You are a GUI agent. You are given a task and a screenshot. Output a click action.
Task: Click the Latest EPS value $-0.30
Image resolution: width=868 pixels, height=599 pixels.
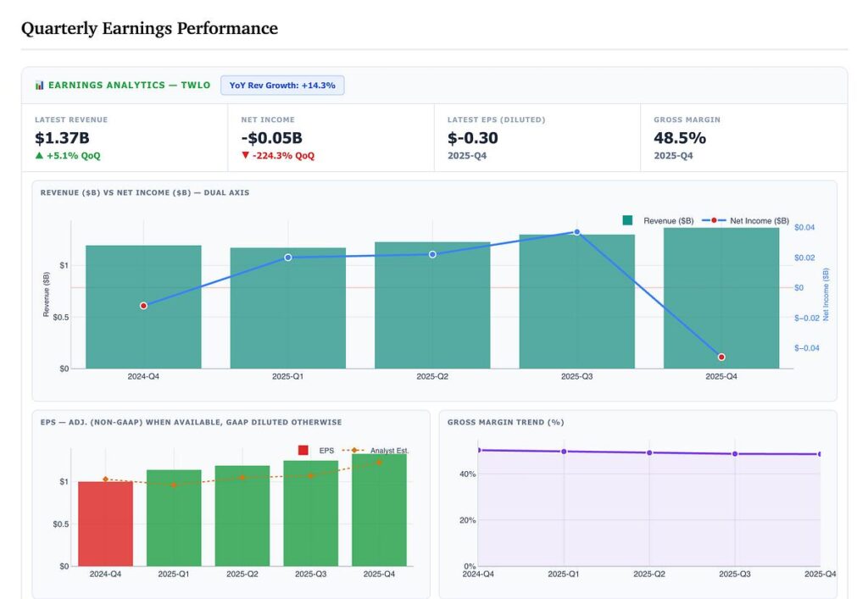(473, 138)
